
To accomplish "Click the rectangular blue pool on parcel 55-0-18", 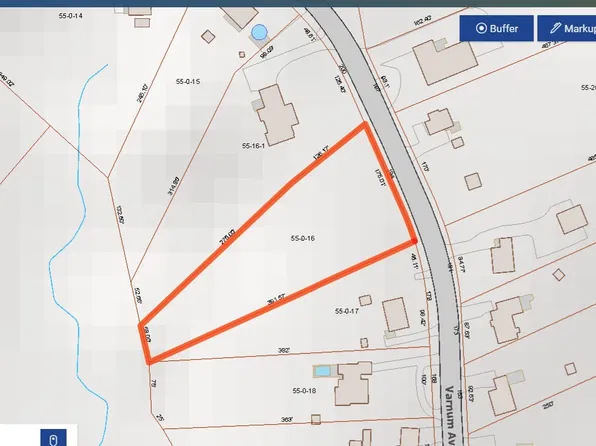I will point(322,371).
